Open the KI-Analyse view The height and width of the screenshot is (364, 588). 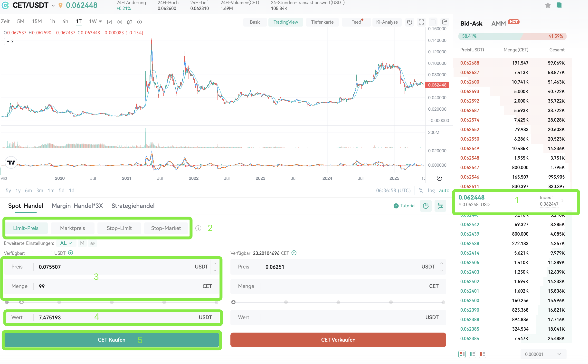[x=387, y=22]
